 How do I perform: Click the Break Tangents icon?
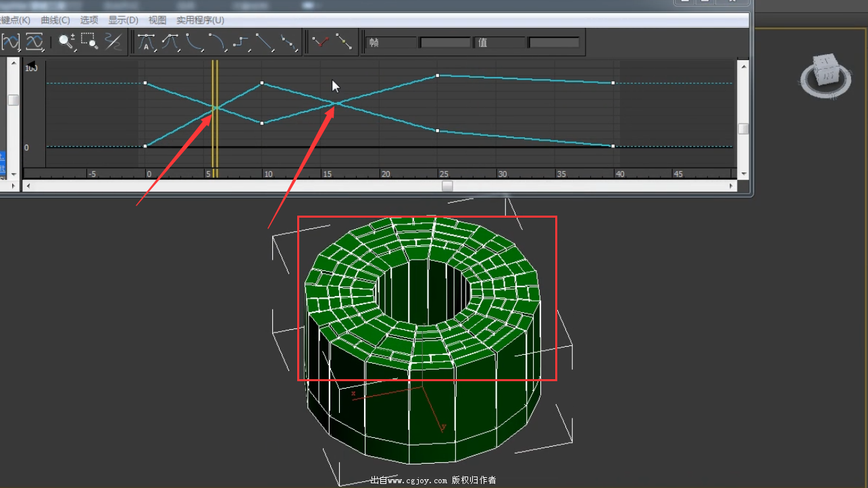coord(320,43)
